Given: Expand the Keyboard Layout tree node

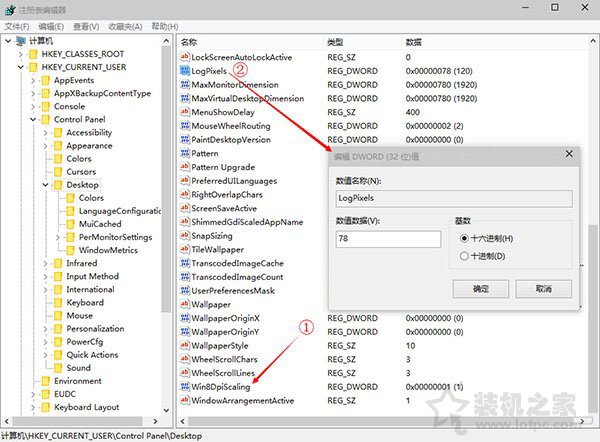Looking at the screenshot, I should (x=33, y=407).
